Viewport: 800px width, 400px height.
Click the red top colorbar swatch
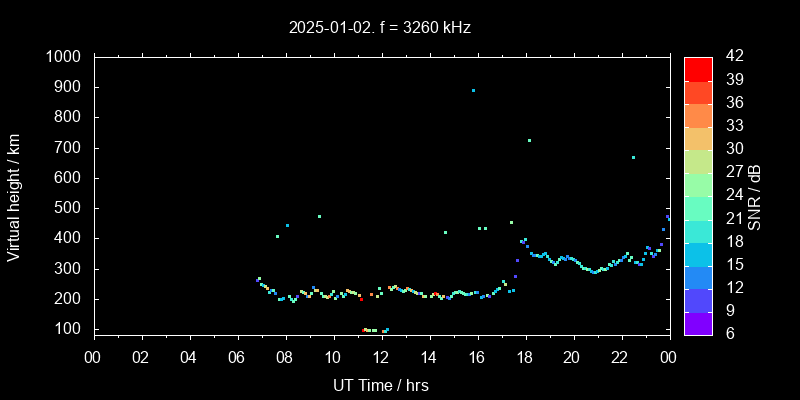tap(698, 68)
